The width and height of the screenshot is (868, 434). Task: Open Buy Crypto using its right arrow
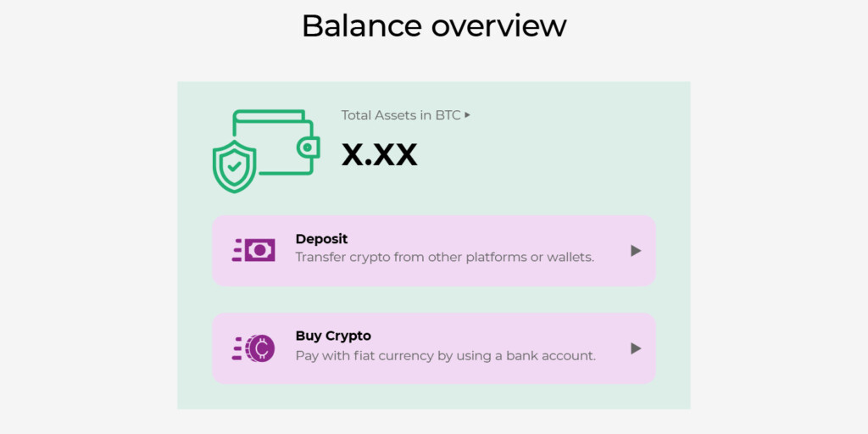636,348
